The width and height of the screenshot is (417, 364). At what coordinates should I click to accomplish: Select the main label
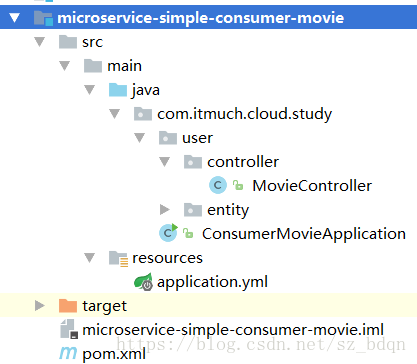coord(124,66)
